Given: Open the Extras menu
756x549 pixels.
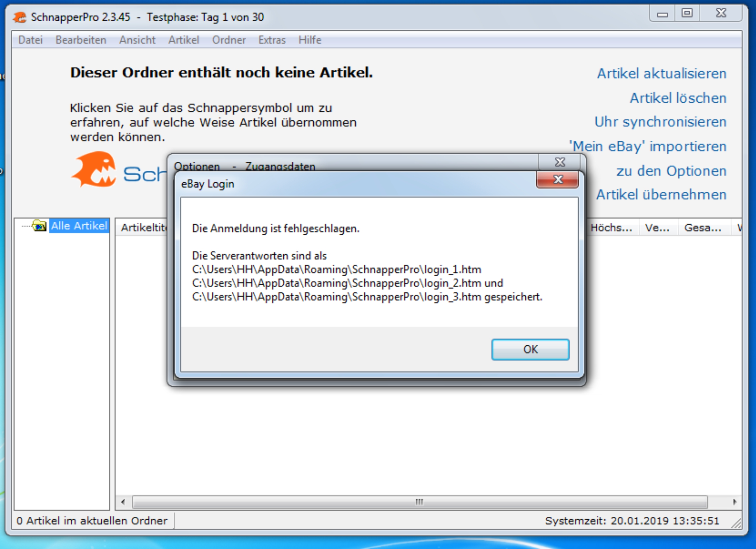Looking at the screenshot, I should pos(272,40).
